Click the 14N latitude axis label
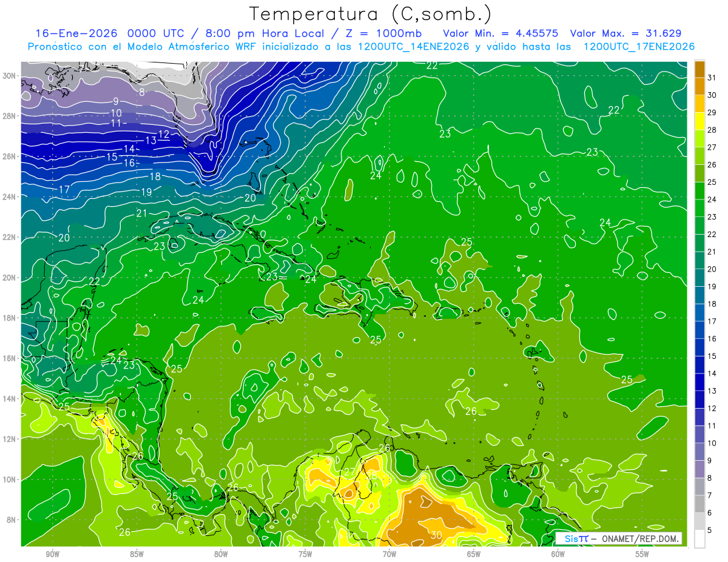Image resolution: width=728 pixels, height=562 pixels. (x=10, y=398)
